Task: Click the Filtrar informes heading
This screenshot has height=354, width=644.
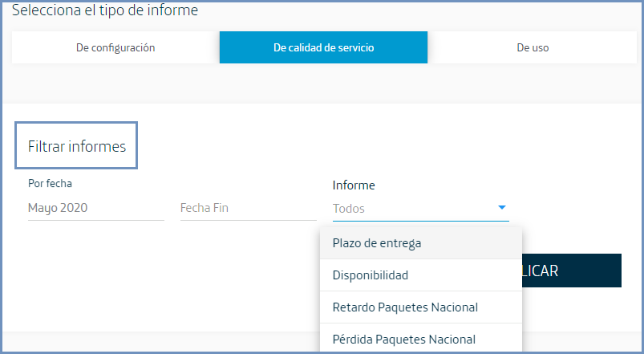Action: pos(77,146)
